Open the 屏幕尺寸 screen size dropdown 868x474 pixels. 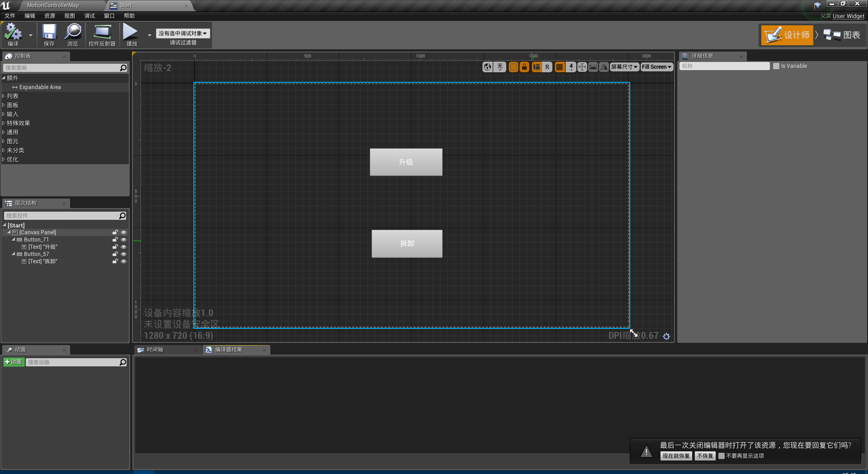[624, 66]
